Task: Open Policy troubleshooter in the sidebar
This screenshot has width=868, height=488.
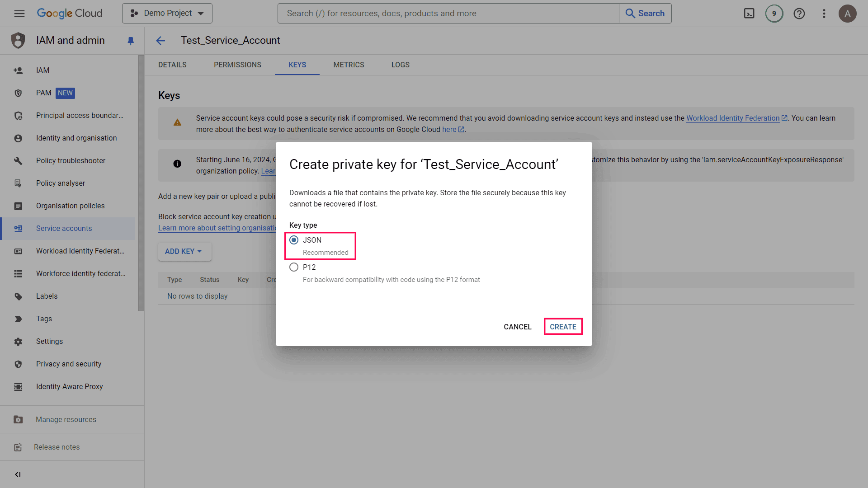Action: [71, 160]
